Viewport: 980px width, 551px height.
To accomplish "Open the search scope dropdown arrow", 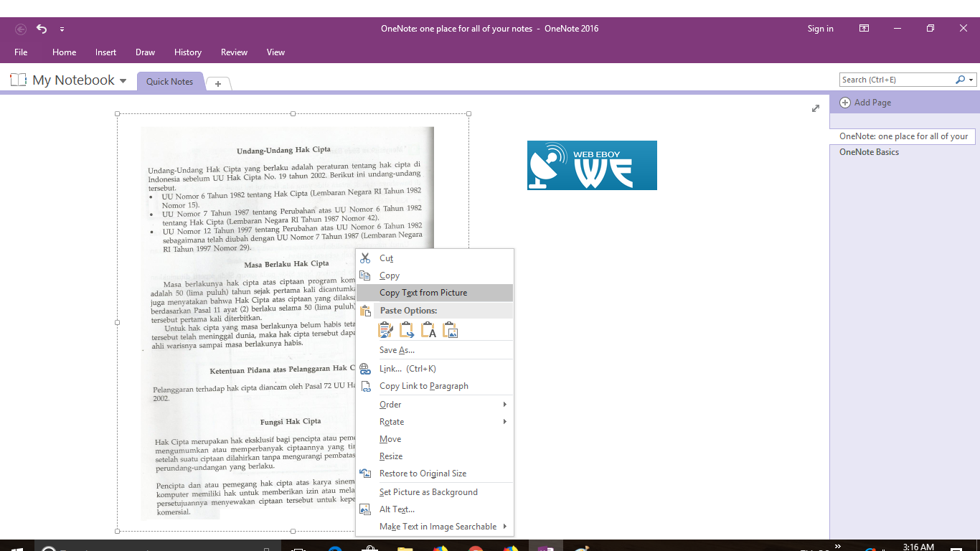I will [x=970, y=79].
